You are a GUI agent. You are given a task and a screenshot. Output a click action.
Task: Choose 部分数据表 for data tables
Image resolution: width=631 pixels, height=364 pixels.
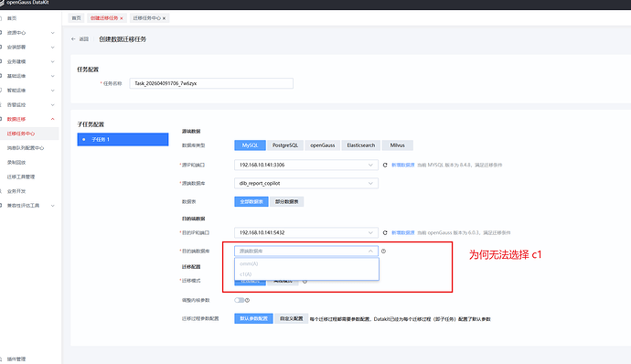tap(286, 202)
